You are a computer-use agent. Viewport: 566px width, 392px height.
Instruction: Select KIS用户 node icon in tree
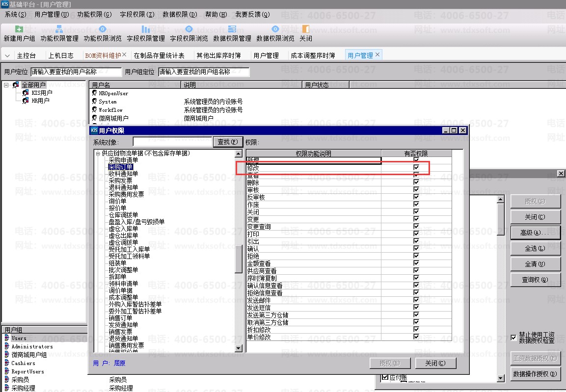[x=26, y=93]
